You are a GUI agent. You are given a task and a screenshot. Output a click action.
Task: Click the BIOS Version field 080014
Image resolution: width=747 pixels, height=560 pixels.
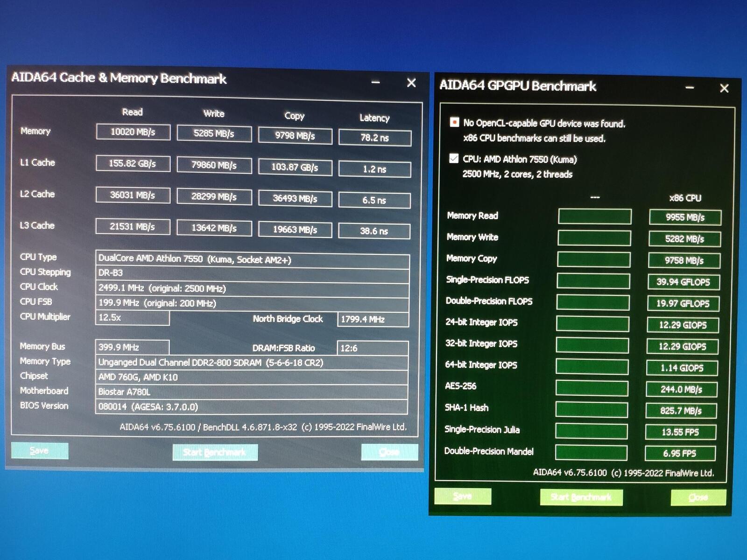[x=252, y=407]
